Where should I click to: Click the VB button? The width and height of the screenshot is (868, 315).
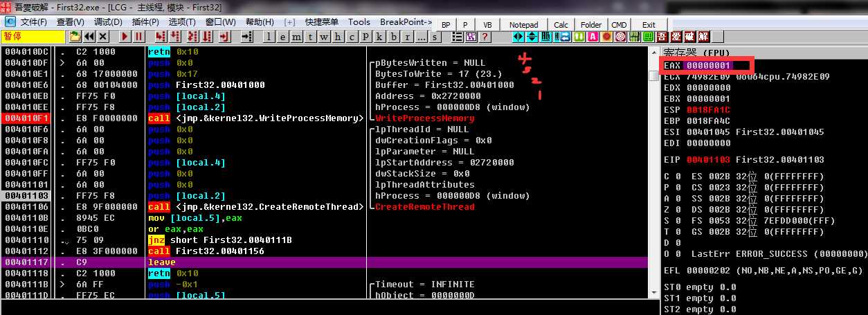pos(487,25)
